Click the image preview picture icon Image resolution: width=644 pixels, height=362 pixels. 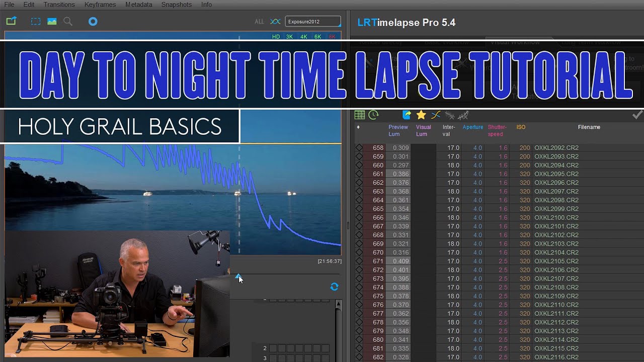(x=52, y=22)
